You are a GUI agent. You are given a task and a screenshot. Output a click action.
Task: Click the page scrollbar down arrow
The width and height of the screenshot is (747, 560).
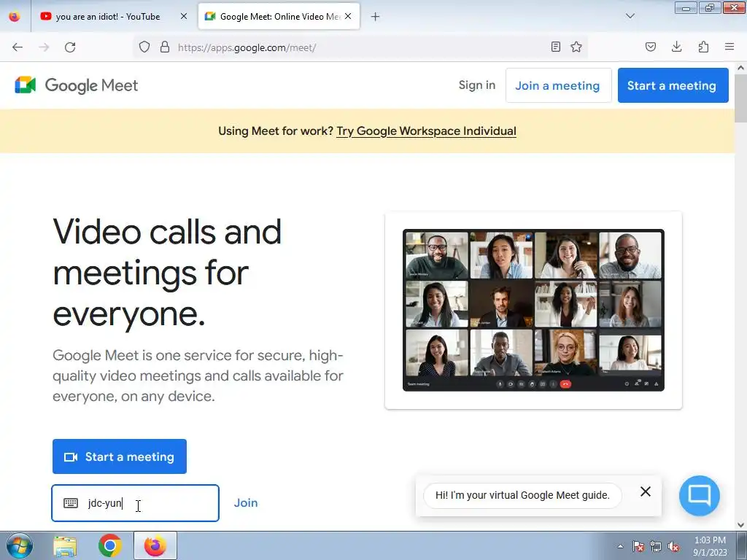[x=741, y=524]
